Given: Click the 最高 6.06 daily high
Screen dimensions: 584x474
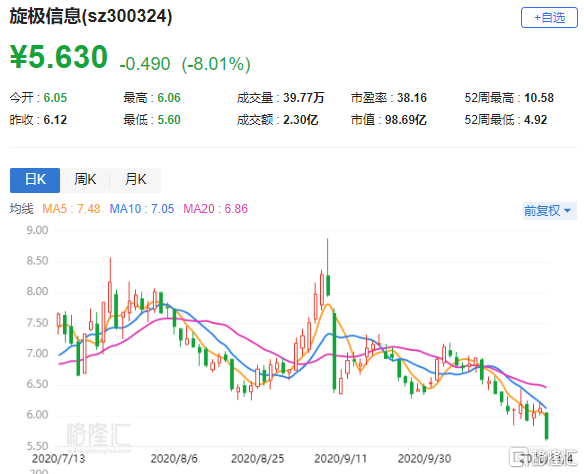Looking at the screenshot, I should coord(152,98).
